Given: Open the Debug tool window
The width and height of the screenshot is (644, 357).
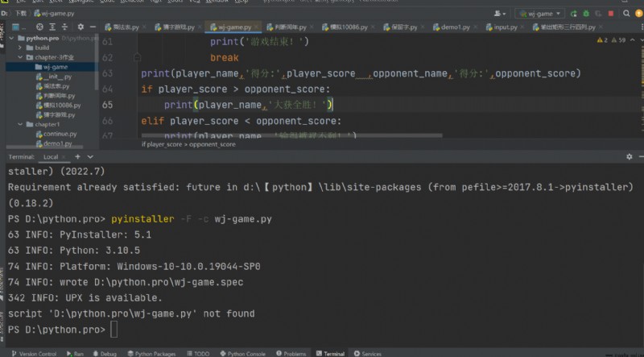Looking at the screenshot, I should [x=105, y=354].
